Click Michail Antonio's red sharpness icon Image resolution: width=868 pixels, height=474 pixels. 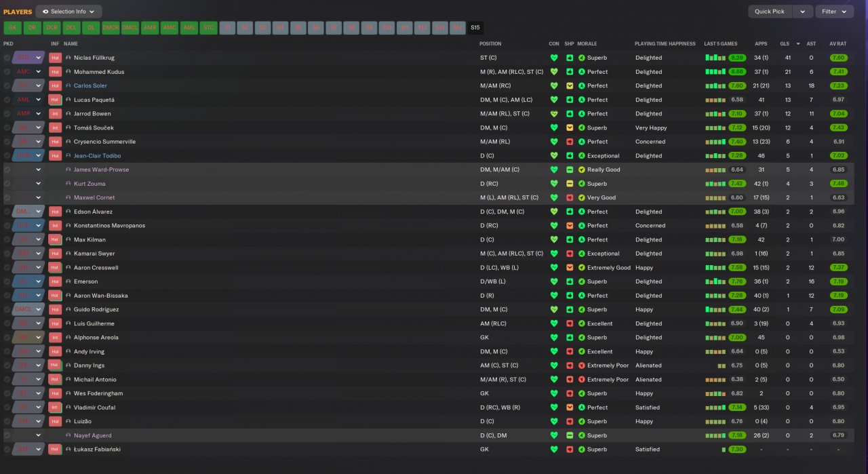(570, 380)
